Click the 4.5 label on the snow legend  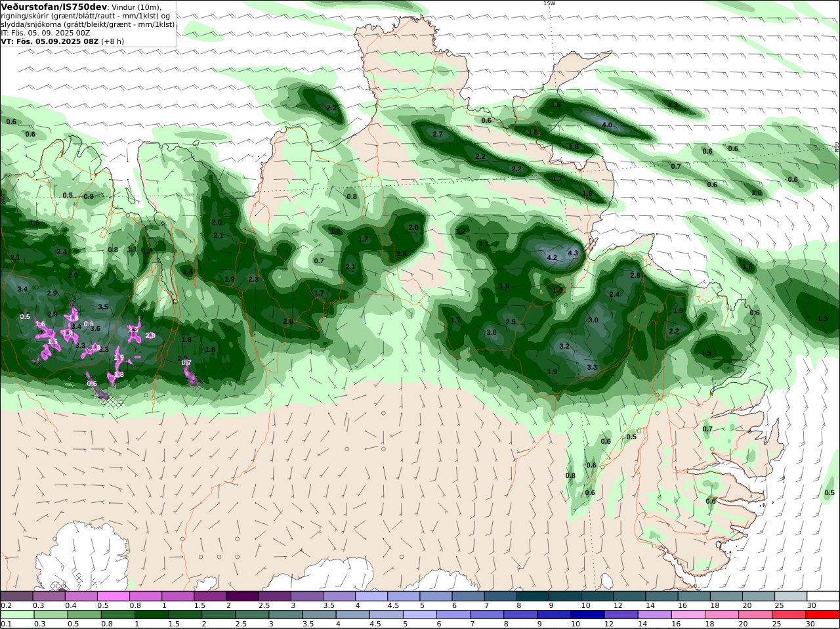coord(394,605)
